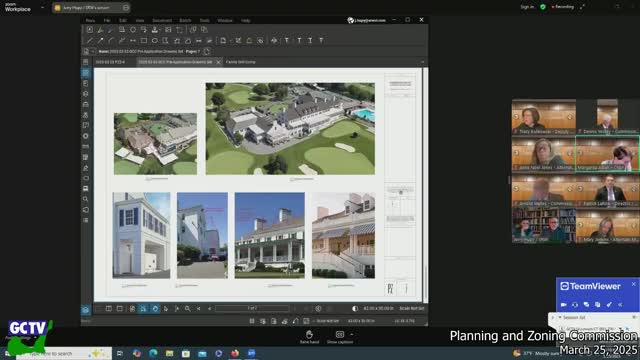Click the Stamp tool in top toolbar
This screenshot has width=640, height=360.
[x=155, y=29]
